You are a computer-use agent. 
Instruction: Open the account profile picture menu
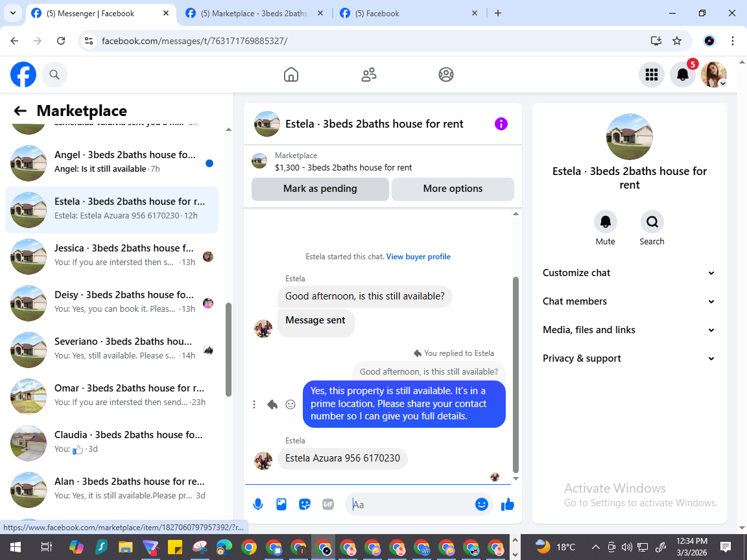(714, 75)
